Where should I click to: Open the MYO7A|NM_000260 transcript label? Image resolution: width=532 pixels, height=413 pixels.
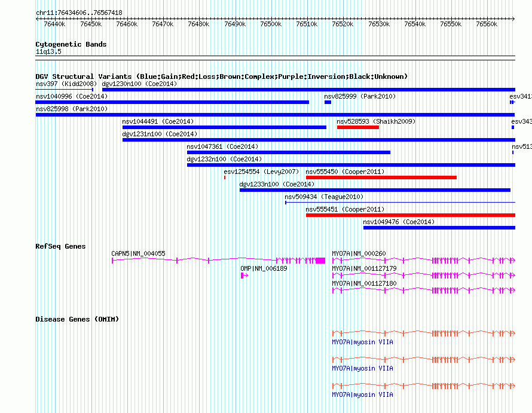click(359, 253)
